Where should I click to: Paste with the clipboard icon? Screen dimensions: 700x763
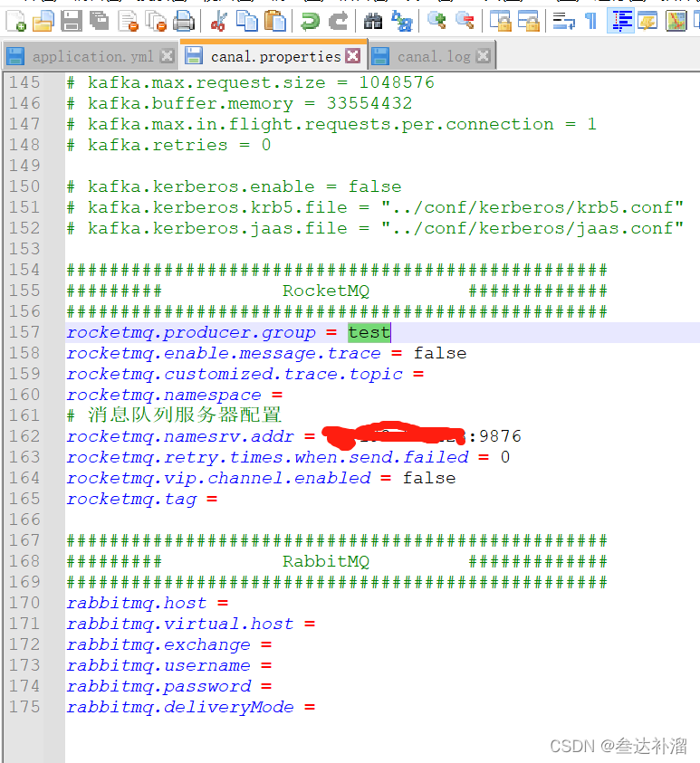pos(275,22)
